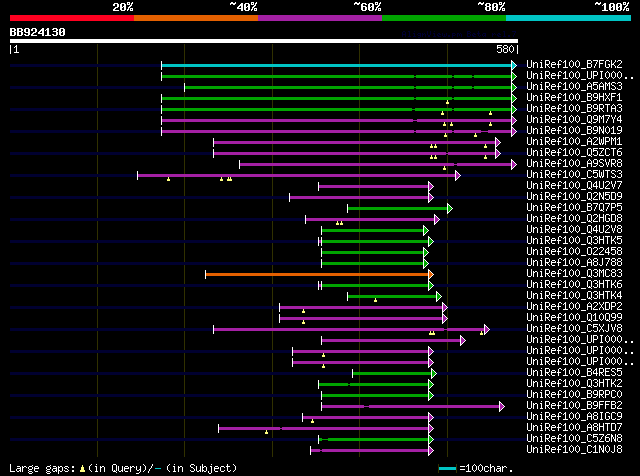Viewport: 640px width, 476px height.
Task: Click the =100char. scale legend text
Action: click(486, 468)
